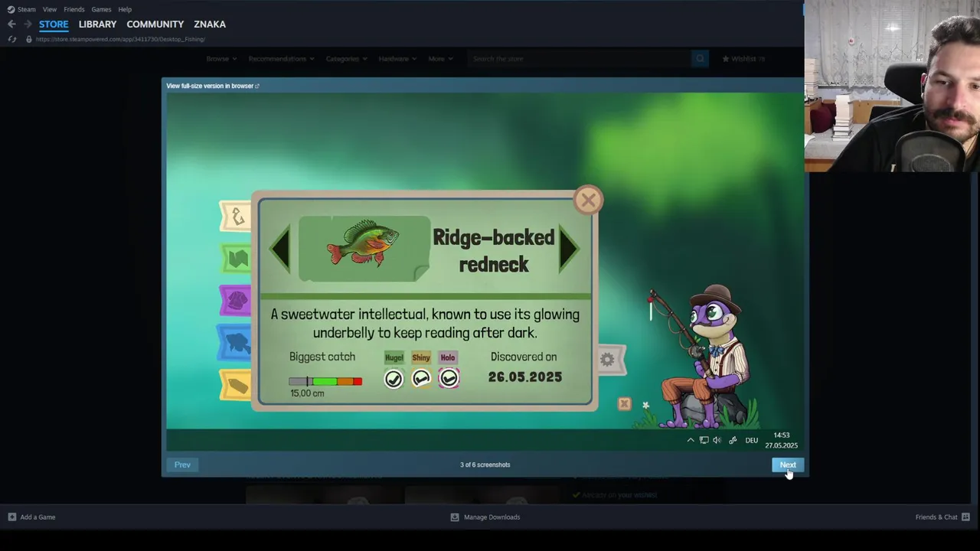Click the Manage Downloads icon

click(455, 517)
